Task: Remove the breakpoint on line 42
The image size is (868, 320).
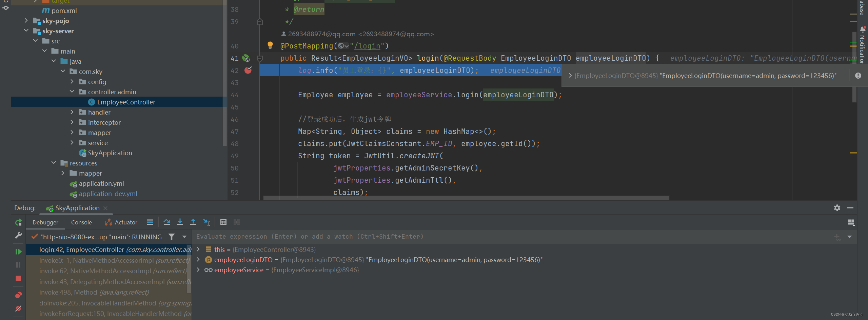Action: pos(248,70)
